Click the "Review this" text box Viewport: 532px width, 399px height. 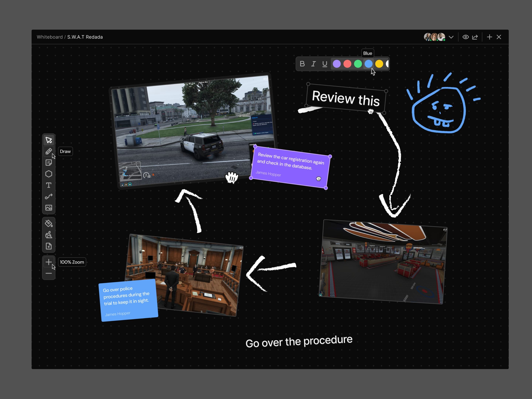pyautogui.click(x=346, y=98)
